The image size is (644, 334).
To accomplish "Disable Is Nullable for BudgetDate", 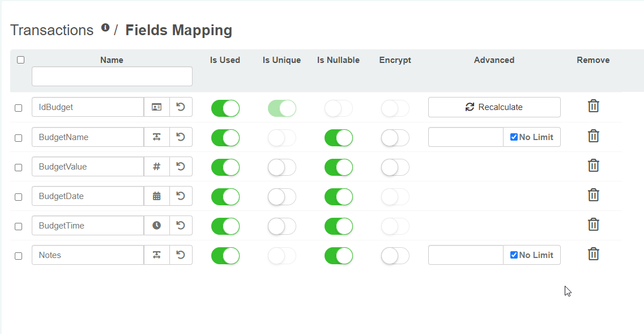I will 338,197.
